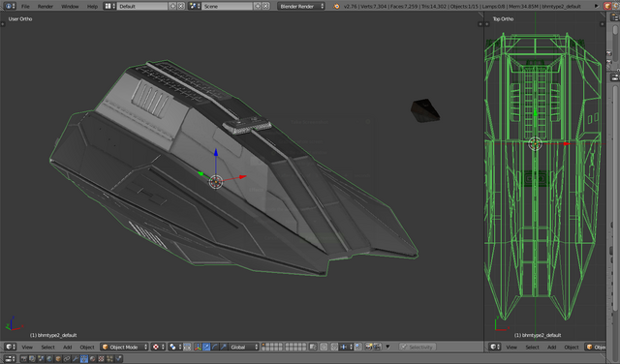Open the pivot point selector
Image resolution: width=620 pixels, height=364 pixels.
pyautogui.click(x=174, y=347)
